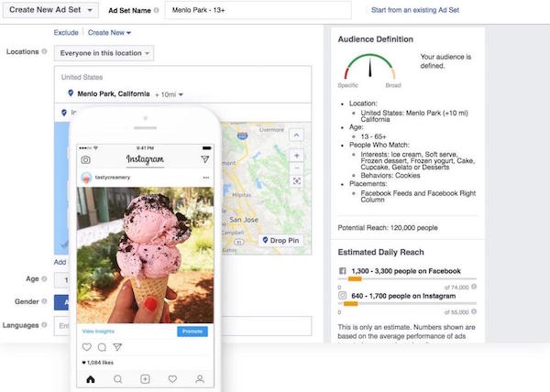
Task: Click San Jose on the map
Action: pyautogui.click(x=244, y=220)
